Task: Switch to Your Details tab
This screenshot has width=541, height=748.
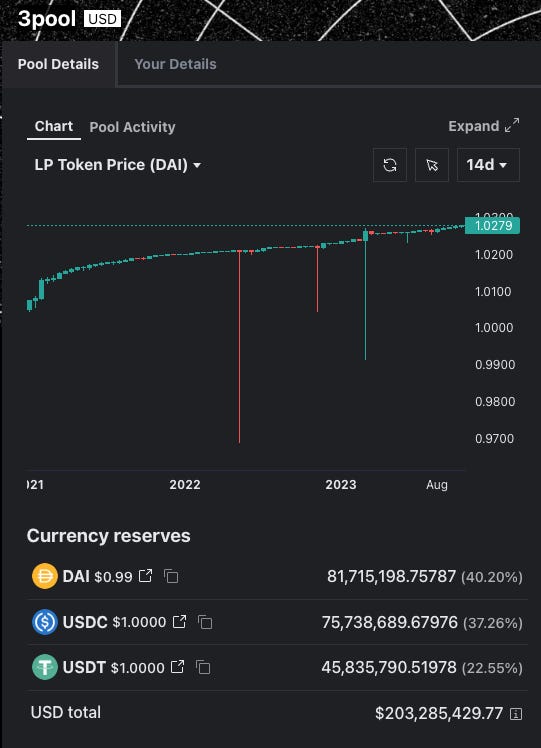Action: [x=175, y=64]
